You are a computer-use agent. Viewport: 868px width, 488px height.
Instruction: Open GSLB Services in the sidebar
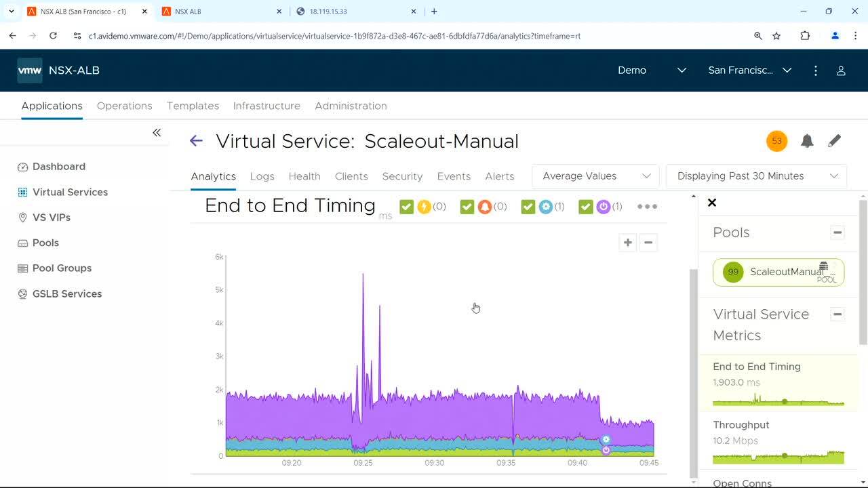tap(59, 294)
